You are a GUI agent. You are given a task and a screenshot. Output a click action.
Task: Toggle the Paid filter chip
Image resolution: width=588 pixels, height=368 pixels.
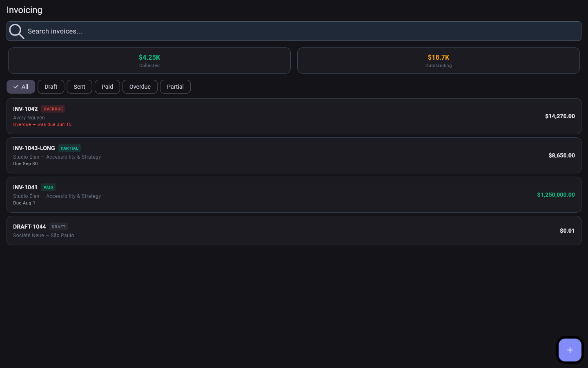coord(107,87)
